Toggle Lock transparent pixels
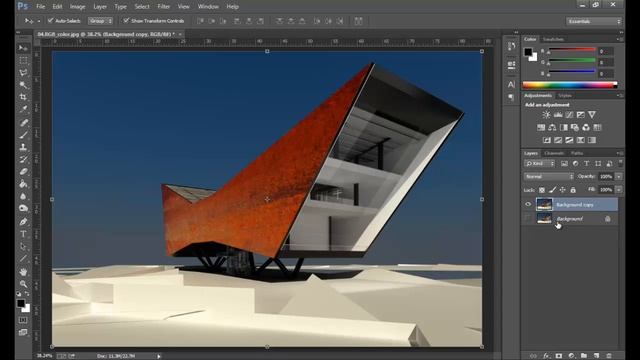The width and height of the screenshot is (640, 360). 542,190
